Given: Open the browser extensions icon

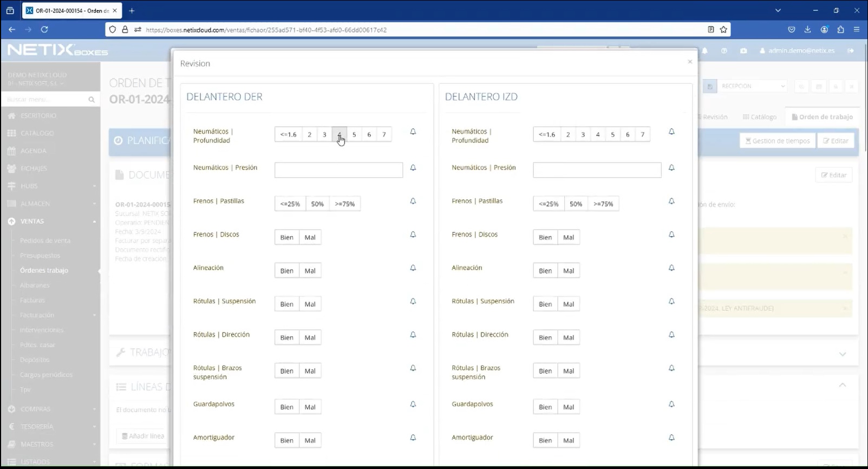Looking at the screenshot, I should [x=840, y=29].
